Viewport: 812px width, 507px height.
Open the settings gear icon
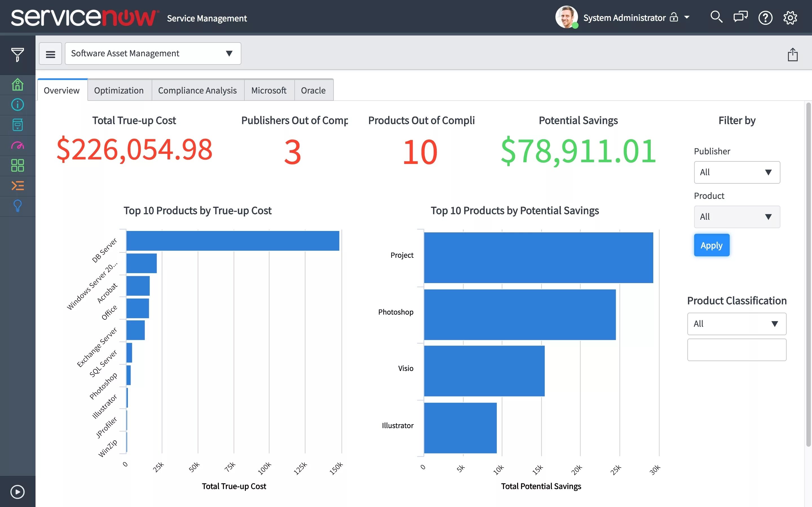(x=790, y=18)
